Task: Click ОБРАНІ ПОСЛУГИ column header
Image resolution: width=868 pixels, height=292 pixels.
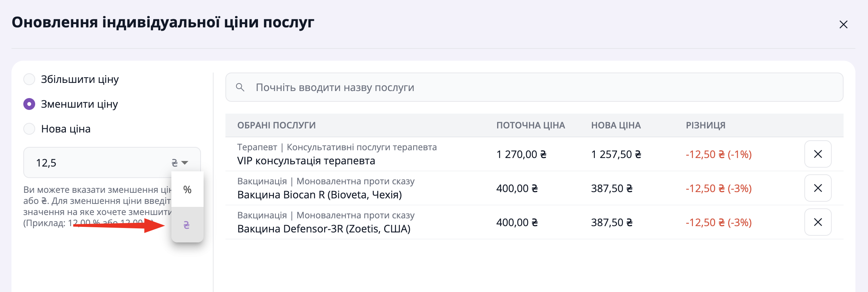Action: [277, 125]
